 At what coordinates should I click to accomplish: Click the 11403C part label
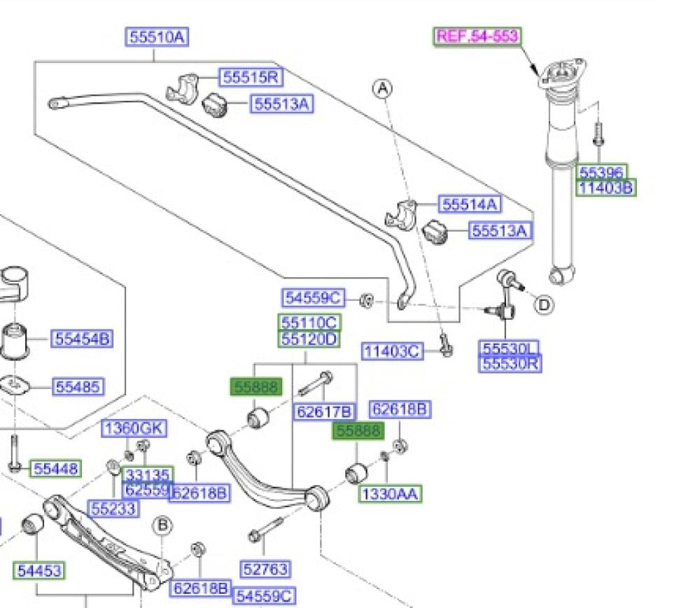(x=393, y=351)
